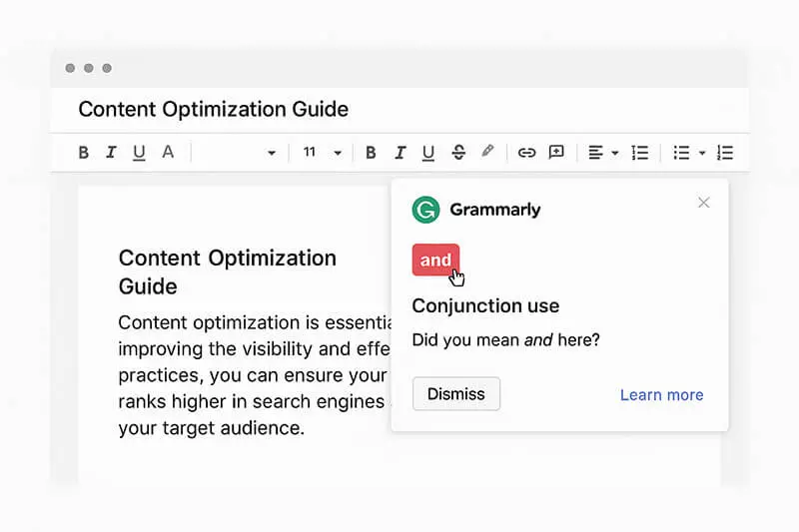Click the Bold icon before the font name dropdown
The height and width of the screenshot is (532, 799).
84,153
